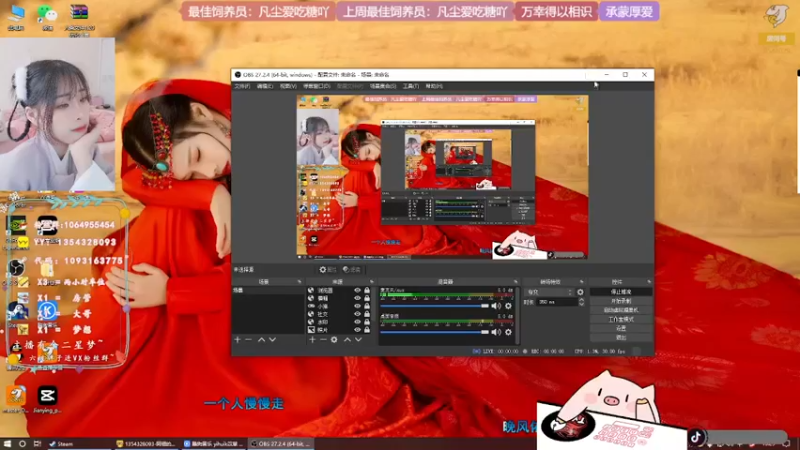Viewport: 800px width, 450px height.
Task: Open the 编辑(E) menu in OBS
Action: point(265,86)
